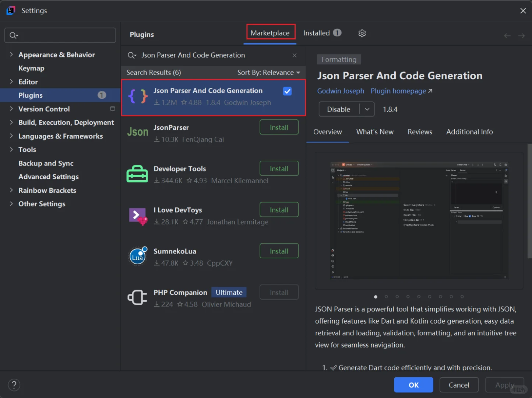Switch to the Marketplace tab

[270, 33]
